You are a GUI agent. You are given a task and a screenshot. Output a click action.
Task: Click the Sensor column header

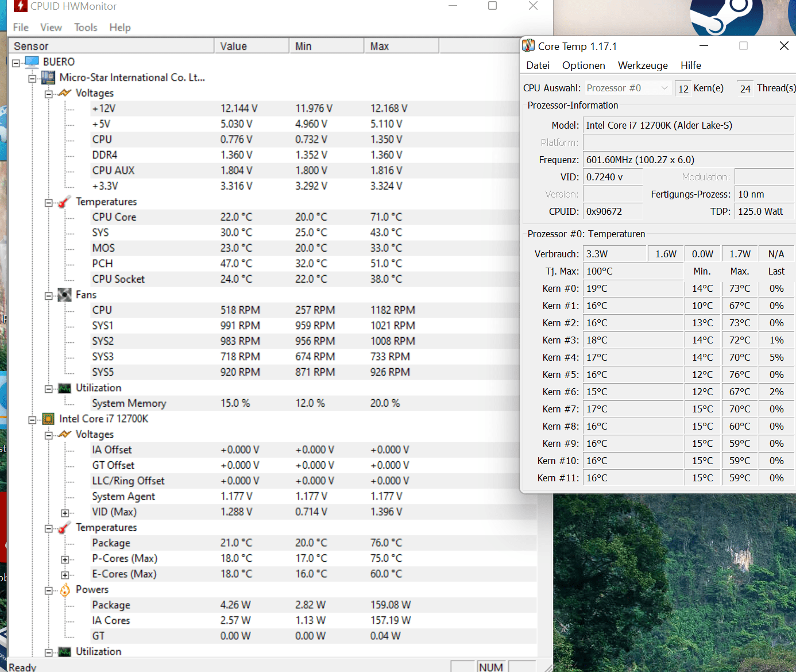point(111,46)
